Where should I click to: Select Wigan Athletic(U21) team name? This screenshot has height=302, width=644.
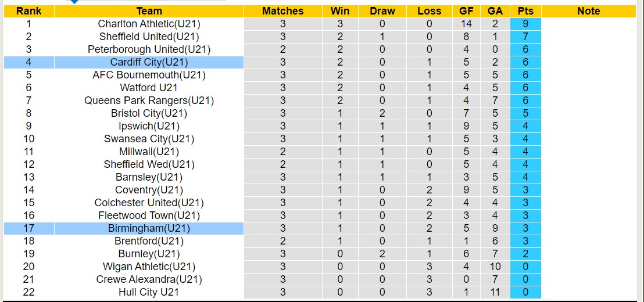149,267
